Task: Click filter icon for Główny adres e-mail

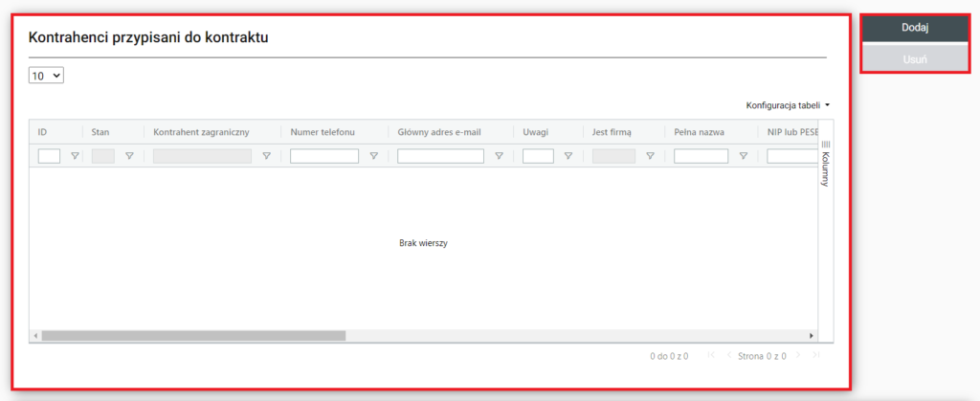Action: (x=499, y=156)
